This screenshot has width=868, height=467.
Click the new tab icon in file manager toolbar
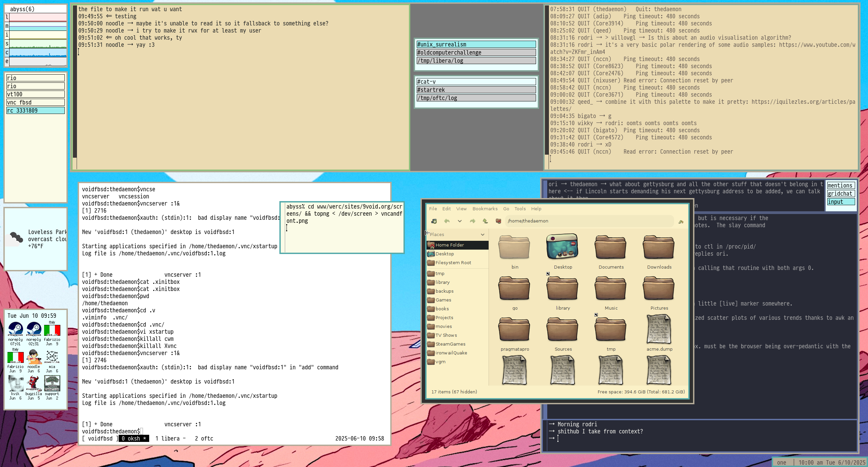tap(434, 221)
